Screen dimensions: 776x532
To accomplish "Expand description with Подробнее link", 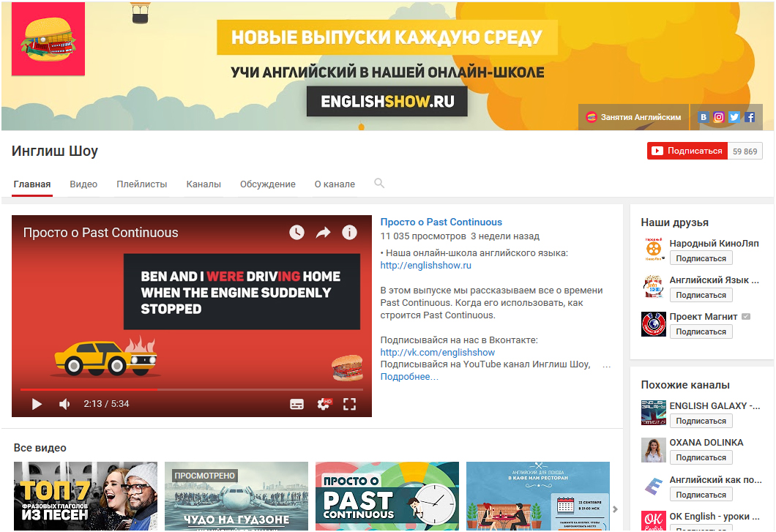I will [409, 377].
